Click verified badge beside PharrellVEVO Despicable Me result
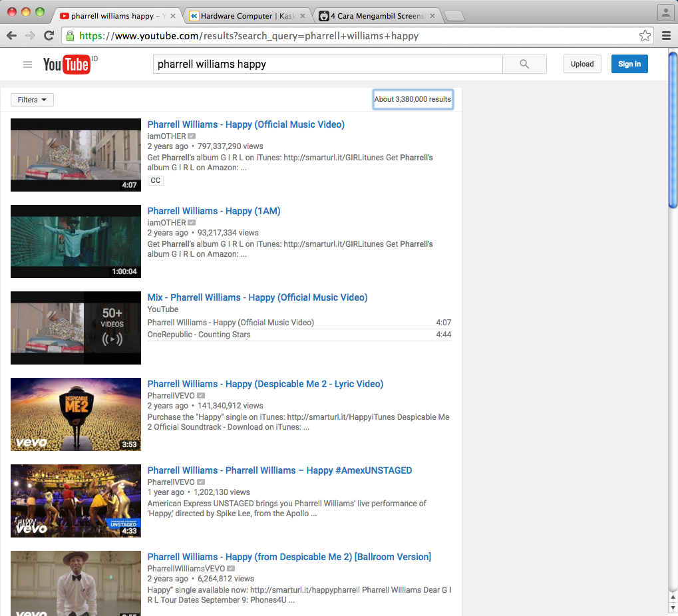The width and height of the screenshot is (678, 616). [x=201, y=396]
